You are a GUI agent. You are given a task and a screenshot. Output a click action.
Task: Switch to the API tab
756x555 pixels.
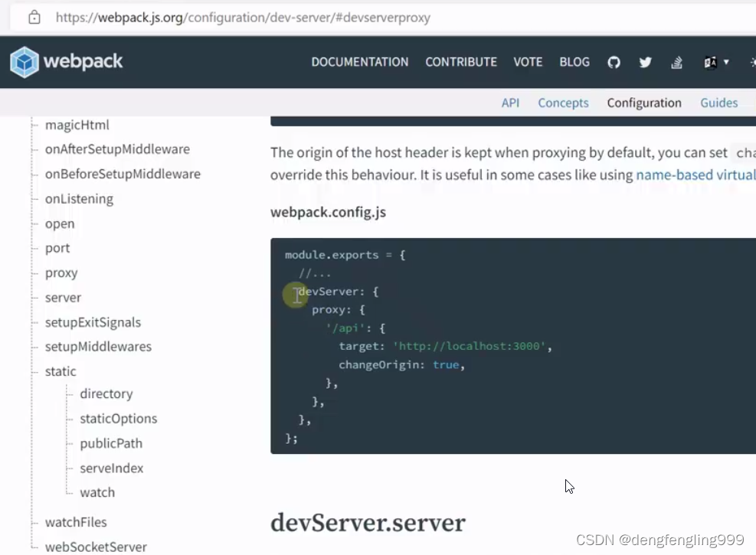point(510,103)
